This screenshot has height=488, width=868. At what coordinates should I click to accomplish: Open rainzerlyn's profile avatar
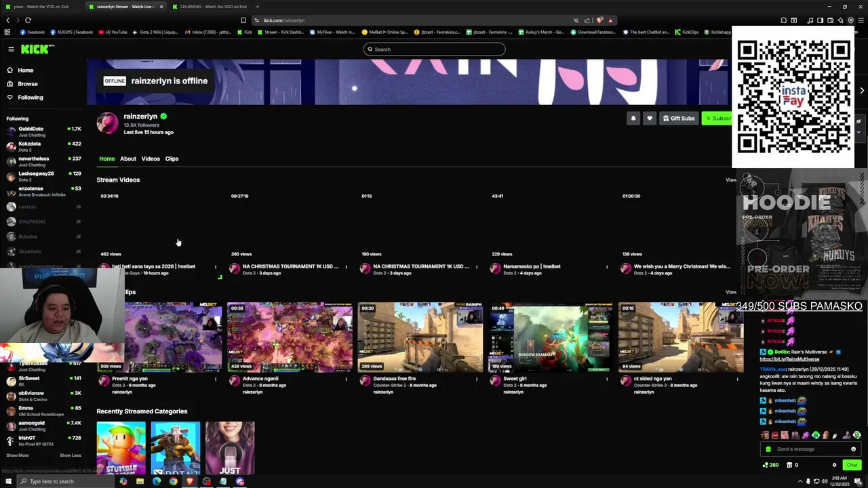point(107,123)
